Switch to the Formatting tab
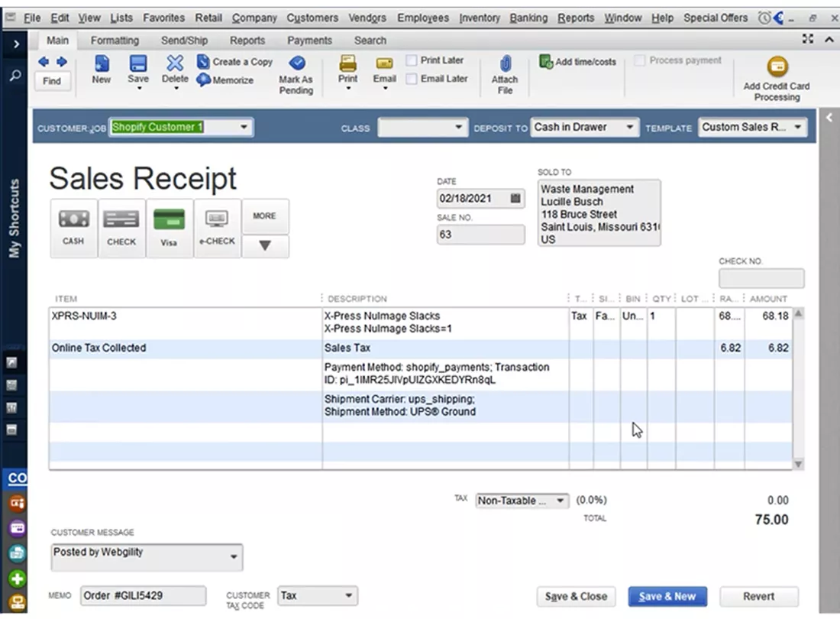Screen dimensions: 840x619 click(x=115, y=41)
